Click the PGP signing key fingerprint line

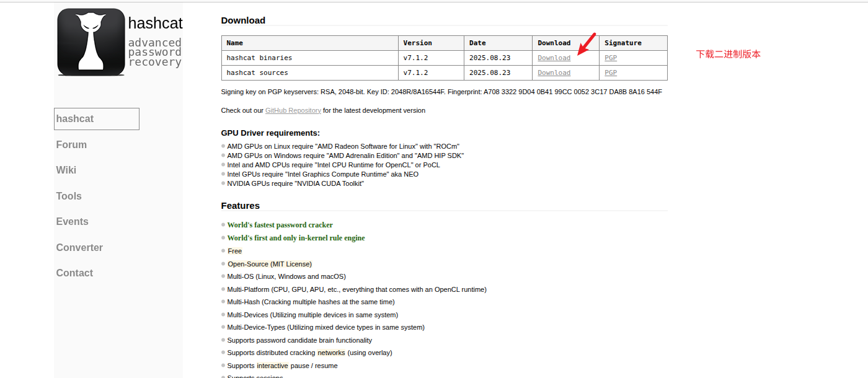point(441,92)
